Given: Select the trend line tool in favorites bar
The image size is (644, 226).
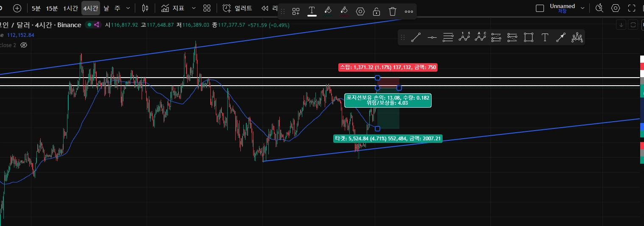Looking at the screenshot, I should [416, 37].
